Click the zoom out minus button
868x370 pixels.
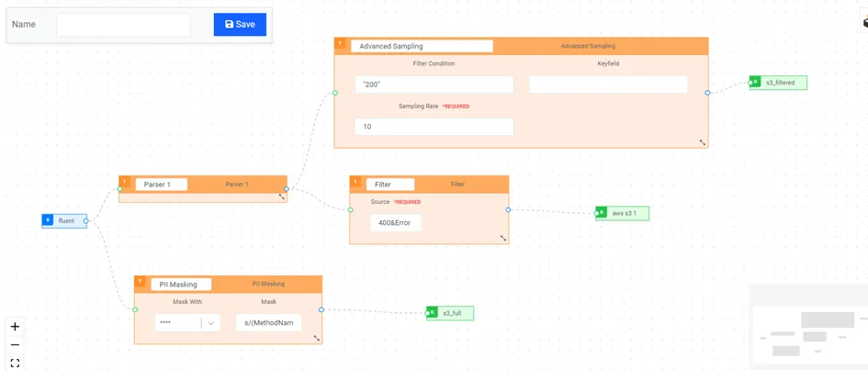15,344
